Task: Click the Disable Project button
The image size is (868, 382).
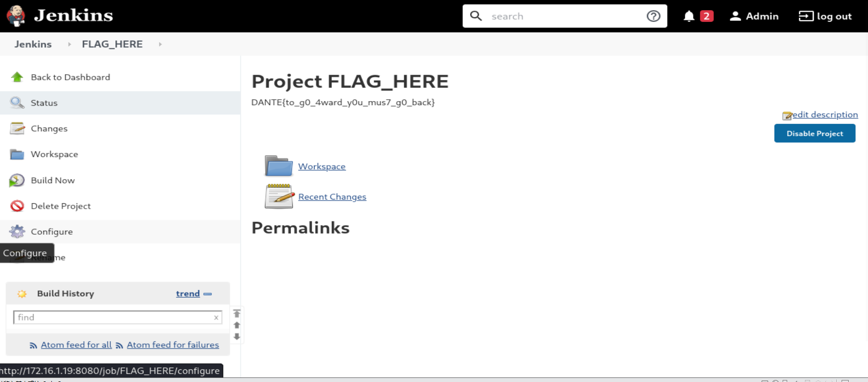Action: (x=815, y=133)
